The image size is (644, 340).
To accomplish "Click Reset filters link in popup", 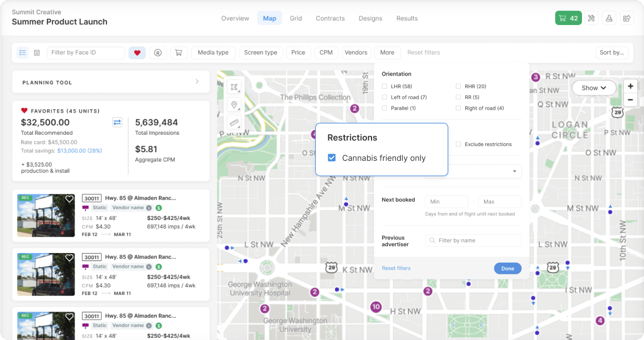I will 396,268.
